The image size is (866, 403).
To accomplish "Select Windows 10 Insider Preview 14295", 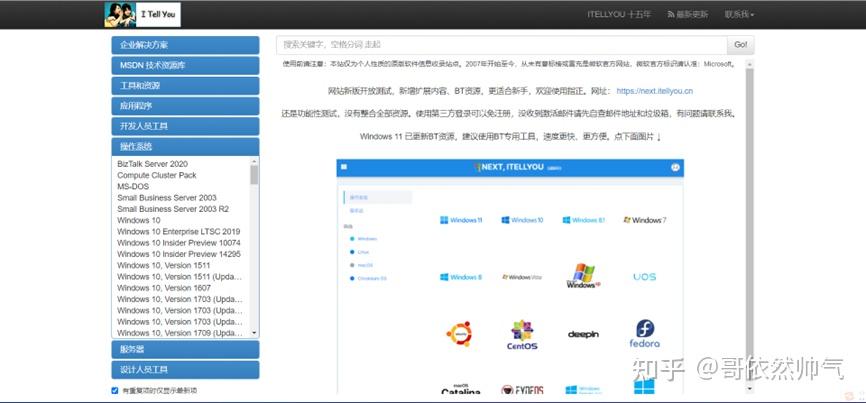I will tap(179, 254).
